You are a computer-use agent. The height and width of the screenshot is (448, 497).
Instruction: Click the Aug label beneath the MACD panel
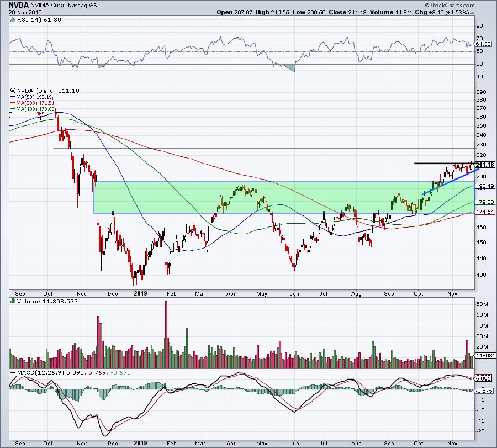pyautogui.click(x=356, y=443)
